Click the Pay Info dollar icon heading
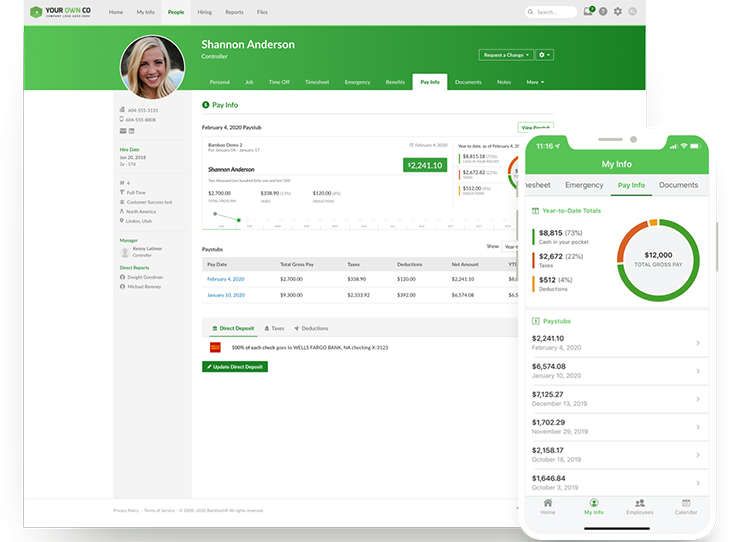Screen dimensions: 740x542 point(205,105)
